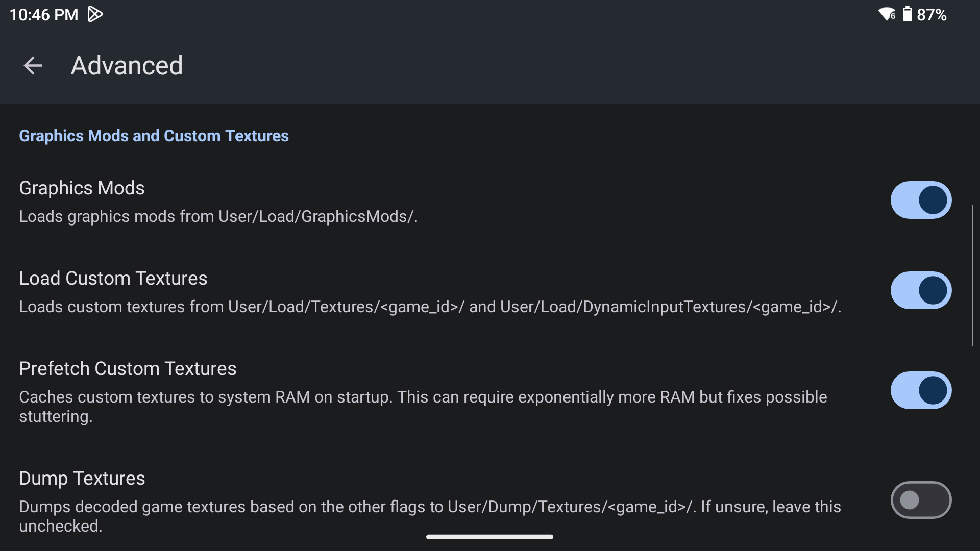Click the vertical scrollbar on the right
980x551 pixels.
pos(972,275)
